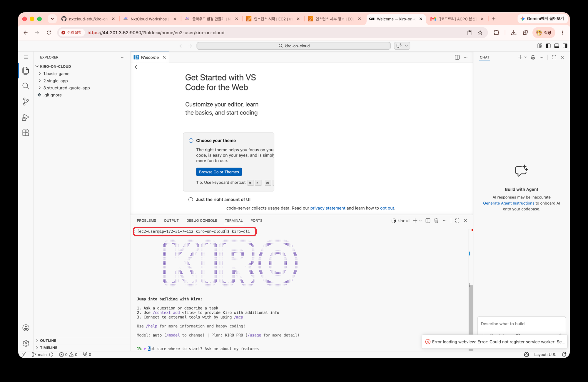Image resolution: width=588 pixels, height=382 pixels.
Task: Open the Run and Debug view
Action: [x=26, y=117]
